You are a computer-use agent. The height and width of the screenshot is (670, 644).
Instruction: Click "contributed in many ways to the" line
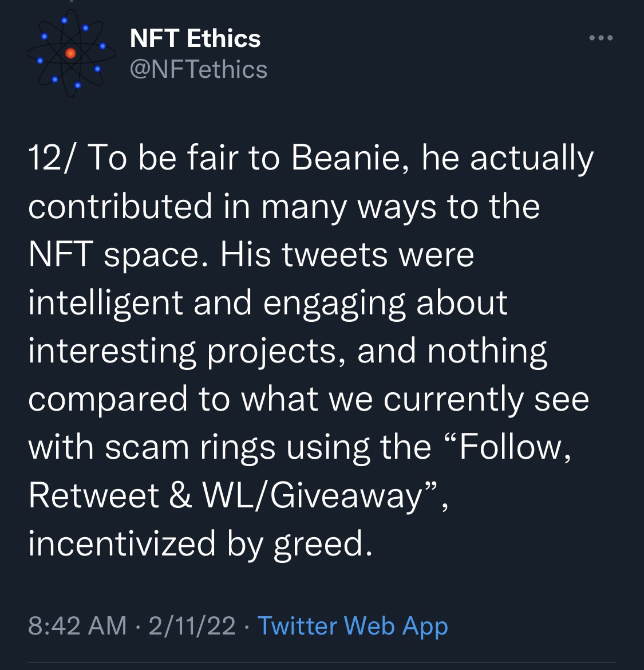pos(284,206)
